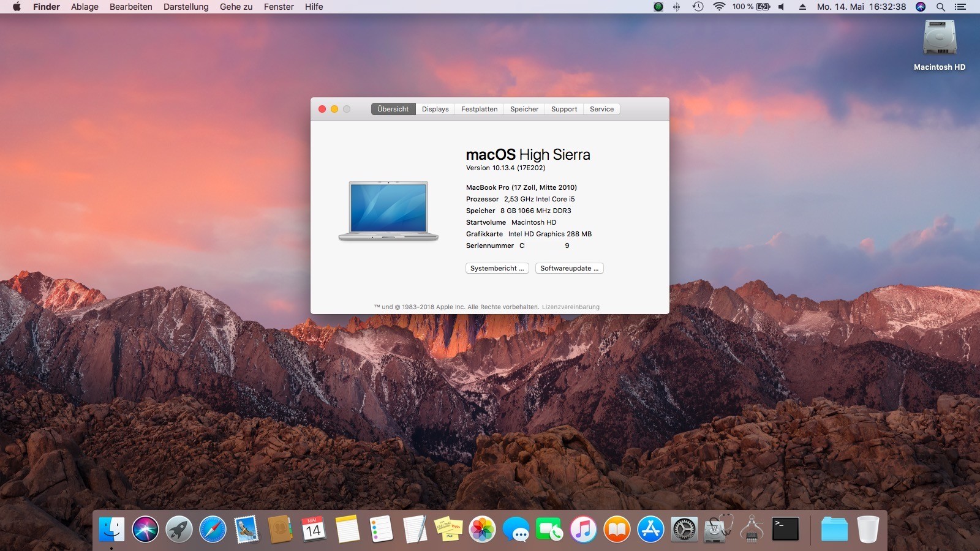Open the Lizenzvereinbarung link
This screenshot has width=980, height=551.
[571, 307]
